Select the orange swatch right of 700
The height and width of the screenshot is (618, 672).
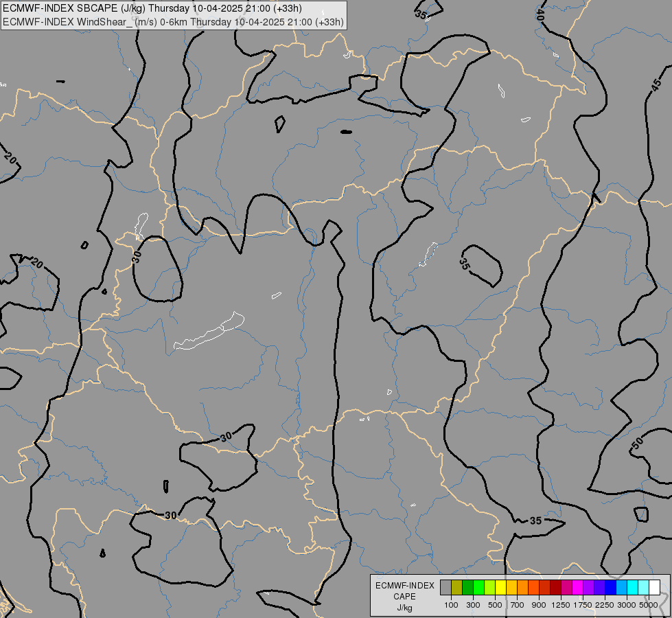[522, 588]
